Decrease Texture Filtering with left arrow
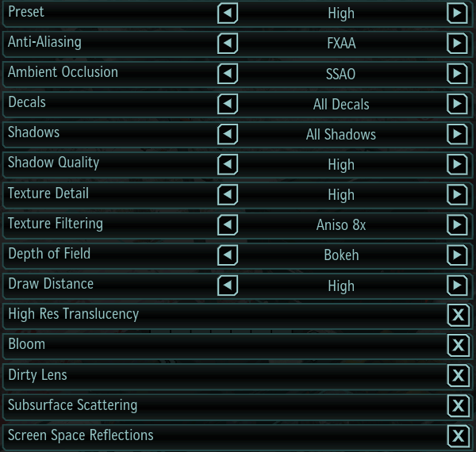 pos(228,225)
